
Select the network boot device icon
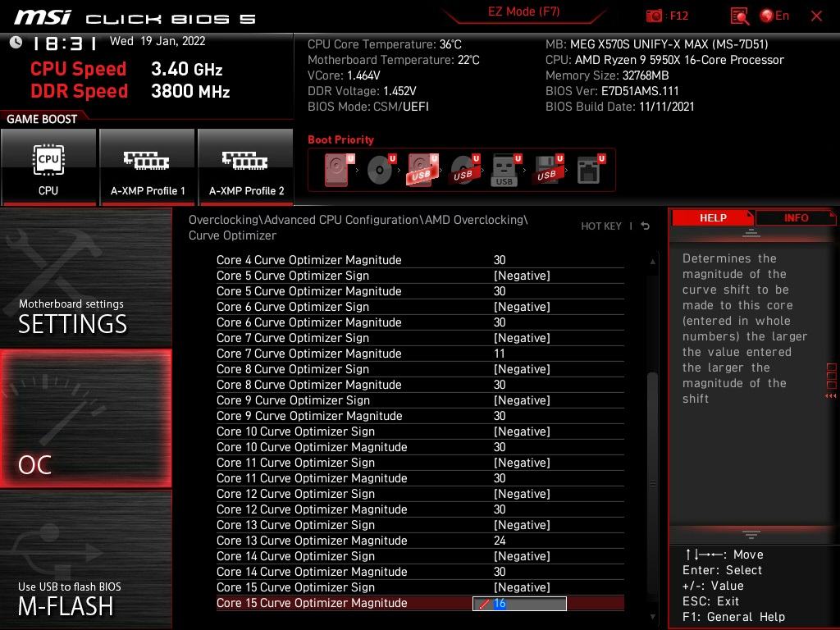(591, 170)
